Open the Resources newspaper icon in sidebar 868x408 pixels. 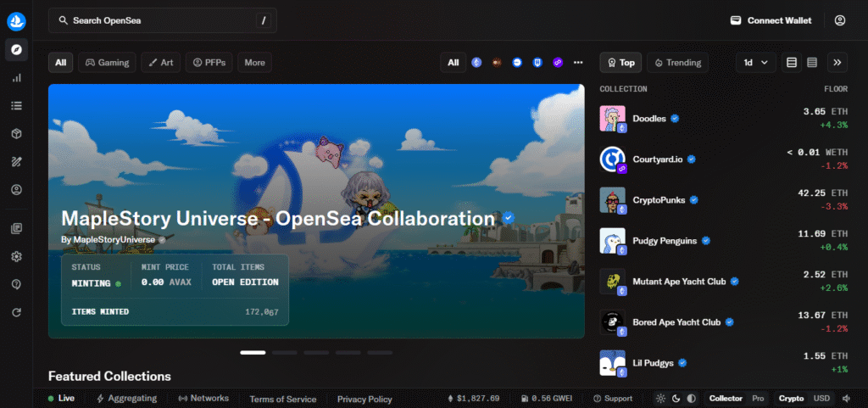click(x=17, y=228)
